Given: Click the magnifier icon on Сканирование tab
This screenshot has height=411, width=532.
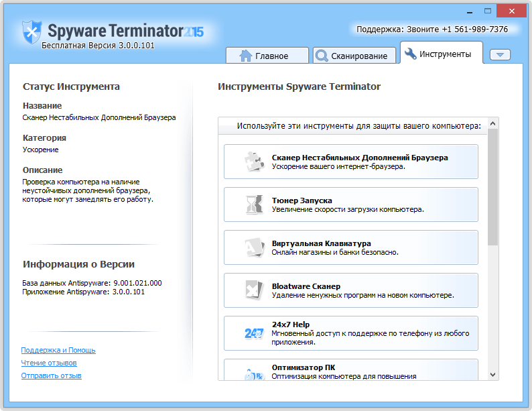Looking at the screenshot, I should click(x=322, y=56).
